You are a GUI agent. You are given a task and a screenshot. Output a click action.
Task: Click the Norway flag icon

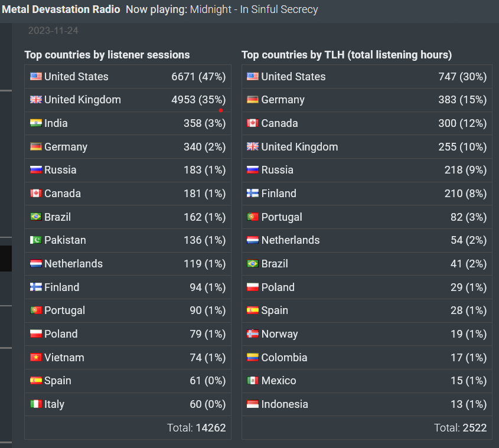pos(253,333)
